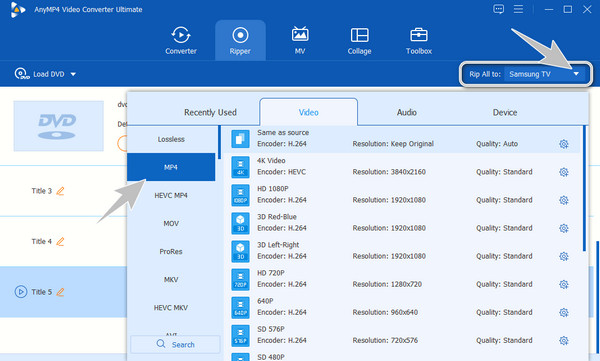Switch to the Video tab
This screenshot has height=361, width=600.
click(308, 112)
